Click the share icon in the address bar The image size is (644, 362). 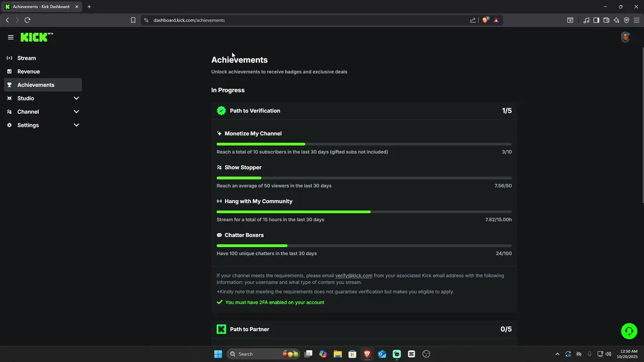(473, 20)
